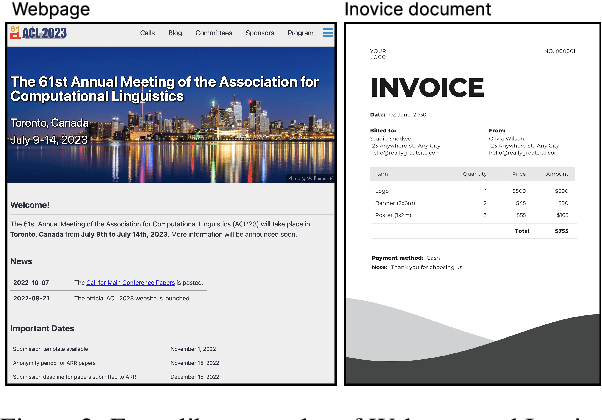Click the invoice Total amount row
Viewport: 602px width, 420px height.
540,230
